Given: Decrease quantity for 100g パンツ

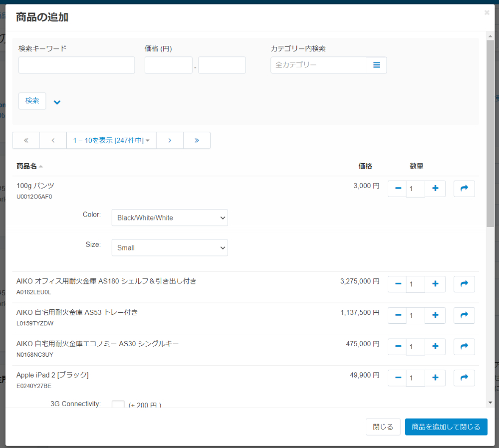Looking at the screenshot, I should 398,189.
